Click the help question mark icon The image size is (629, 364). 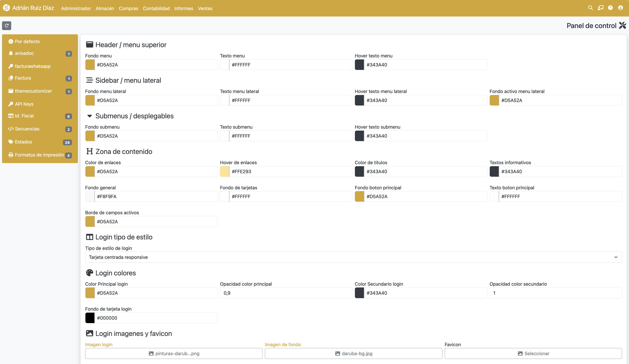tap(610, 8)
